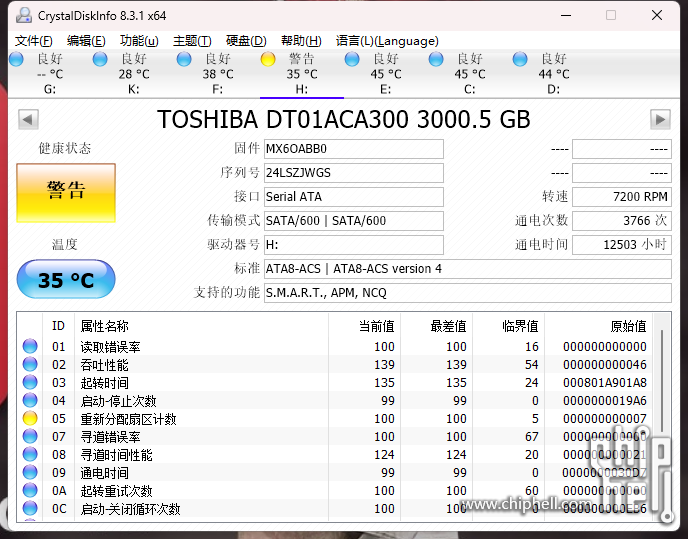The image size is (688, 539).
Task: Go to next disk with right arrow
Action: click(x=660, y=119)
